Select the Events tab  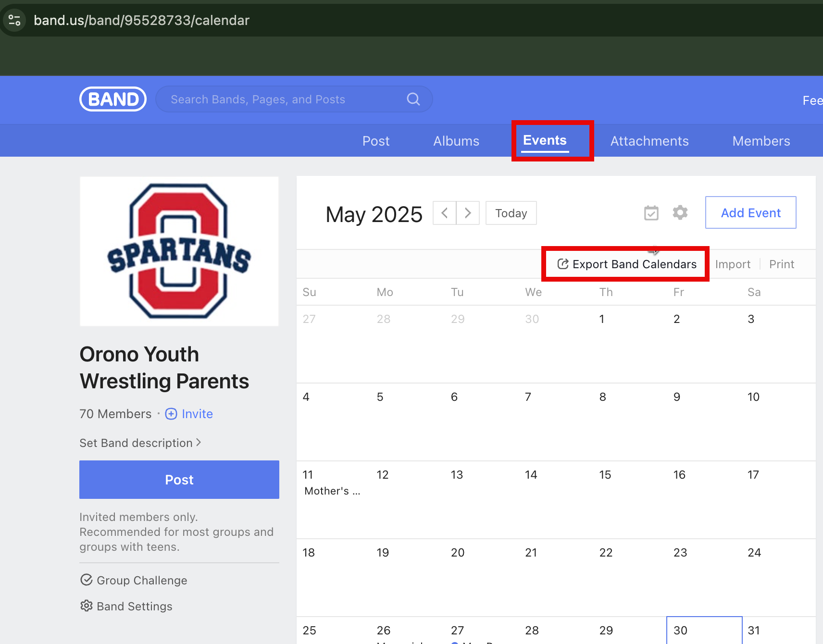coord(545,140)
